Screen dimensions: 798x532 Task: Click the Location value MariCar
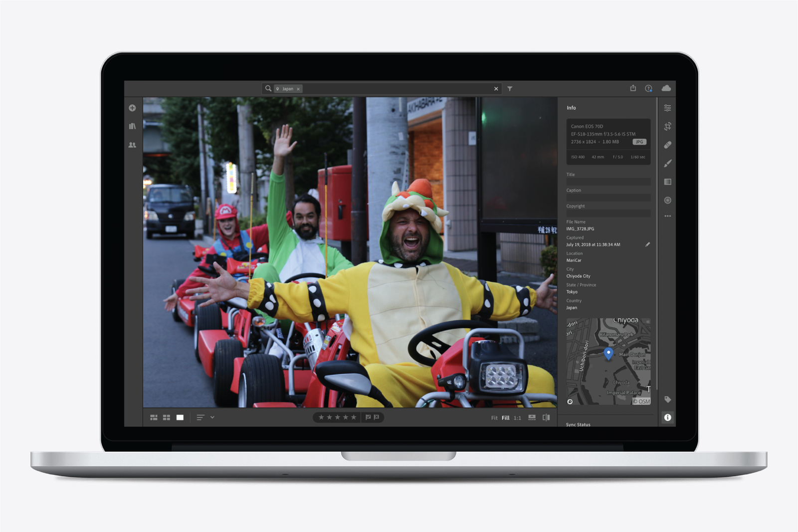click(574, 260)
